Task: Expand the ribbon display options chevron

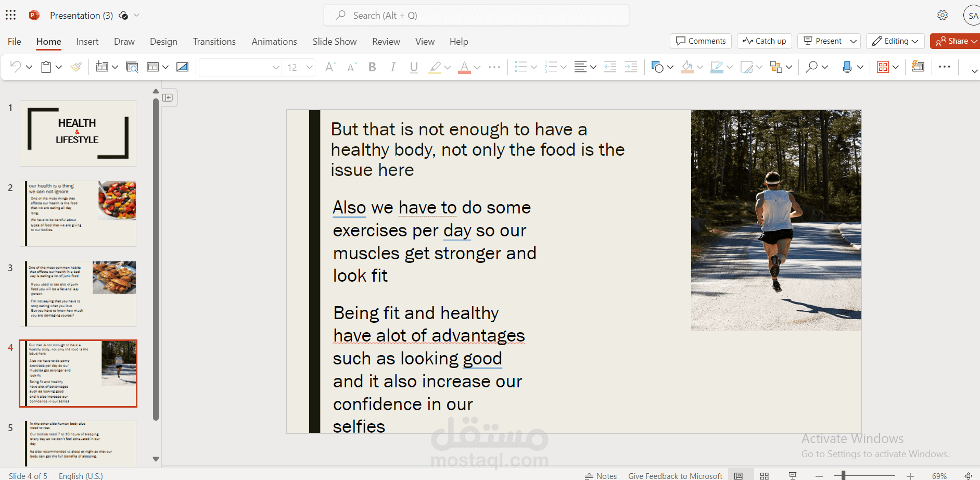Action: click(x=974, y=71)
